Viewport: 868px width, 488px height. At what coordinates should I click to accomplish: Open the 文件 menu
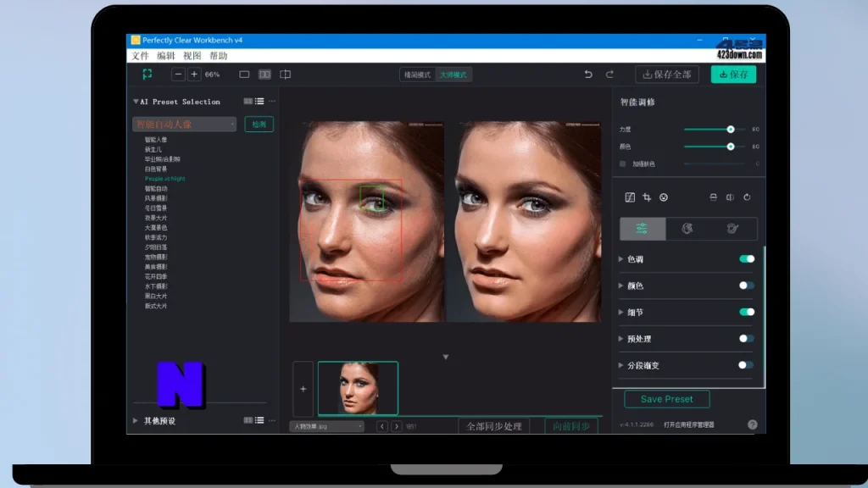tap(140, 56)
